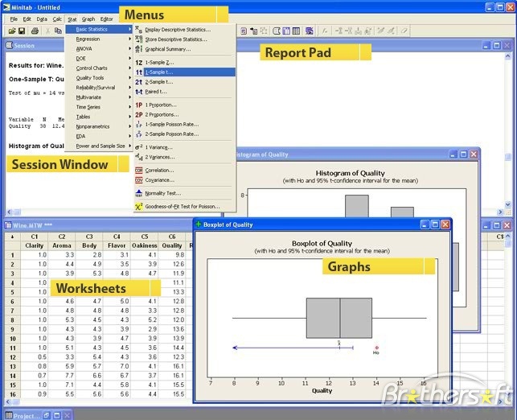This screenshot has height=420, width=517.
Task: Click the Session window scroll-down arrow
Action: pos(508,204)
